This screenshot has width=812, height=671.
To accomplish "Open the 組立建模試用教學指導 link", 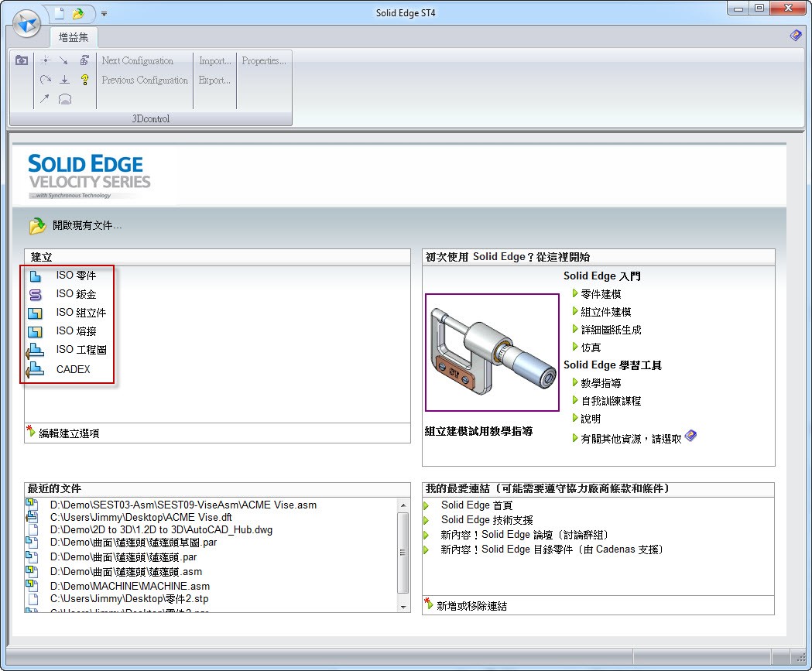I will click(478, 431).
